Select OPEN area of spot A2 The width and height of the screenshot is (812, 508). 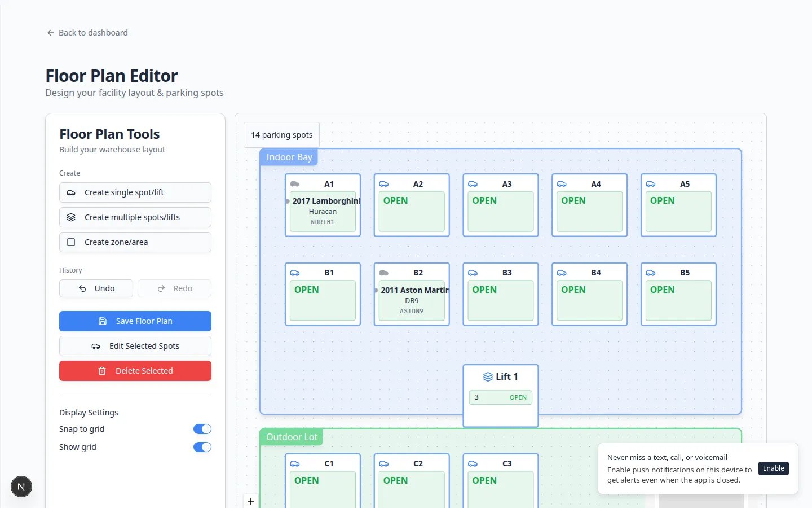pyautogui.click(x=412, y=212)
